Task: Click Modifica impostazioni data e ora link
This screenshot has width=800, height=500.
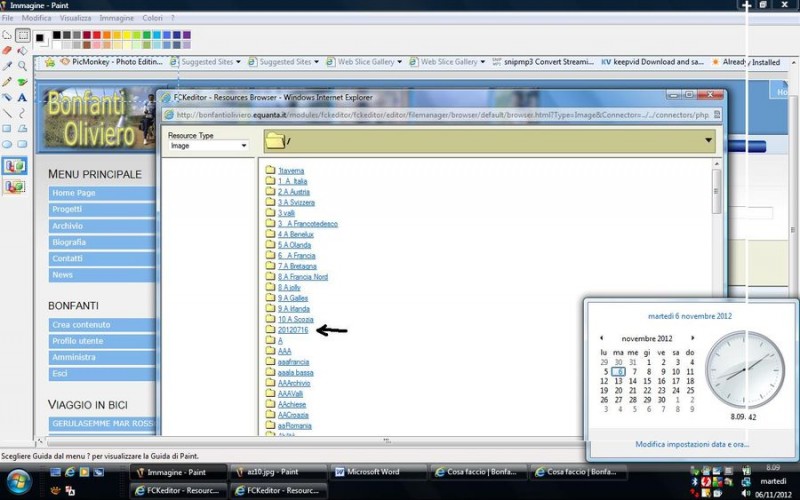Action: coord(692,444)
